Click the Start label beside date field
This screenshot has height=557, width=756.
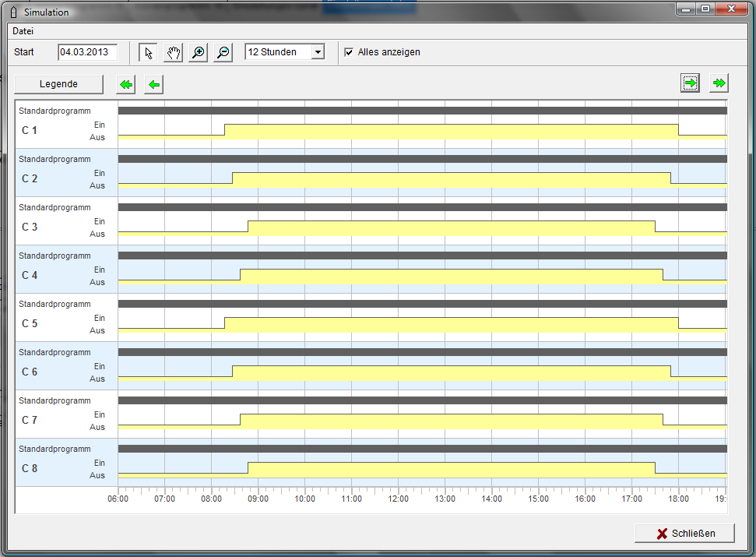pyautogui.click(x=23, y=52)
